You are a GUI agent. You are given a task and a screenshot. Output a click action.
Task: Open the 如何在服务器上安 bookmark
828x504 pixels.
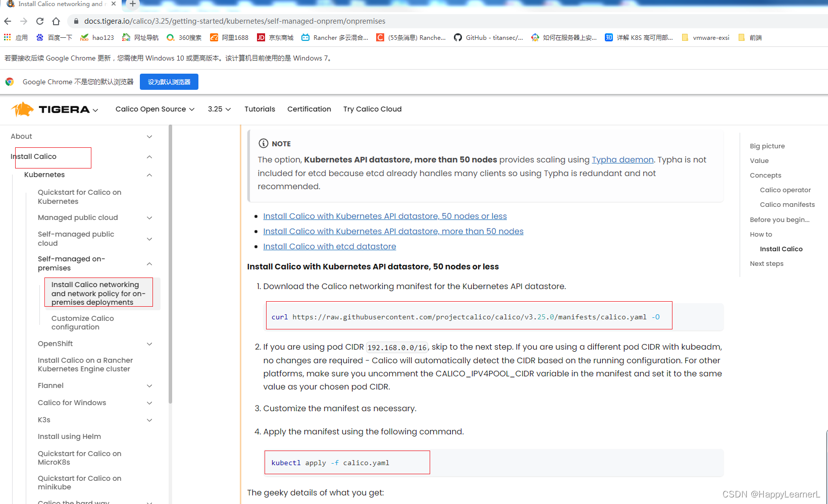(564, 37)
